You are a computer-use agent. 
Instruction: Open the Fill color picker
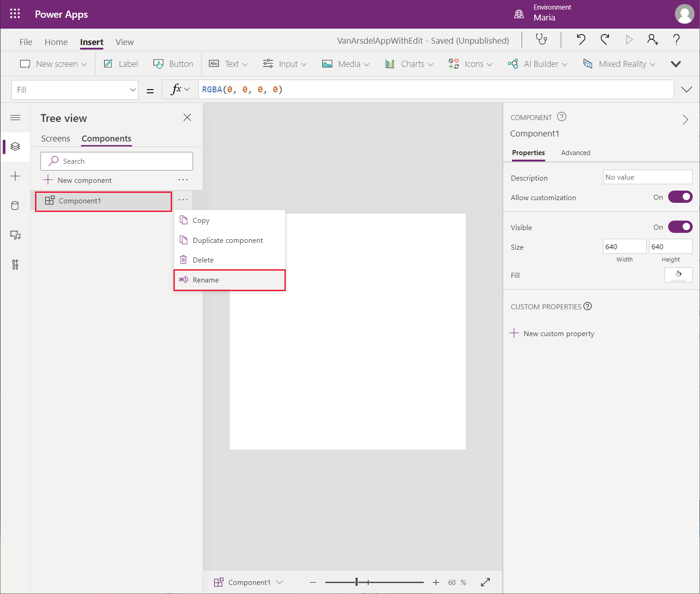(678, 275)
